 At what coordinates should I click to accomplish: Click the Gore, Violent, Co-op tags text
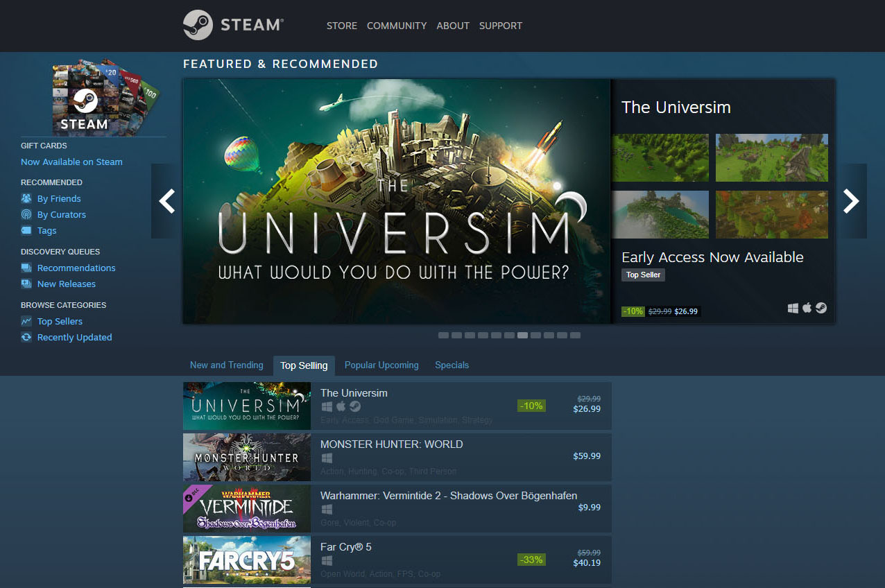358,523
